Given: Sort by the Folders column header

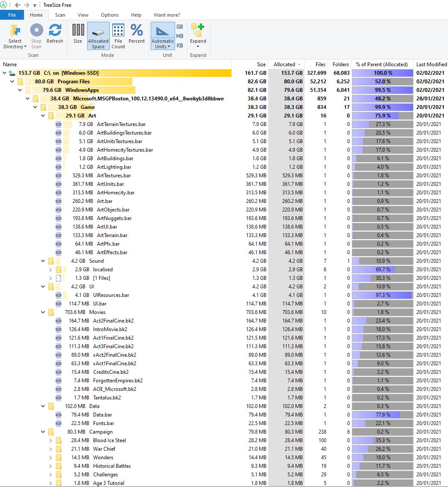Looking at the screenshot, I should (340, 64).
